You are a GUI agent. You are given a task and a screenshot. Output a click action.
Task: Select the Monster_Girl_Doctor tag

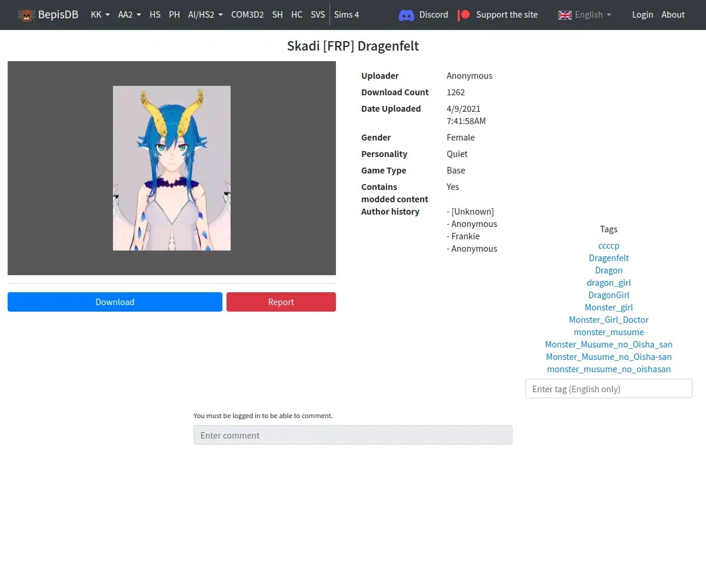tap(609, 320)
